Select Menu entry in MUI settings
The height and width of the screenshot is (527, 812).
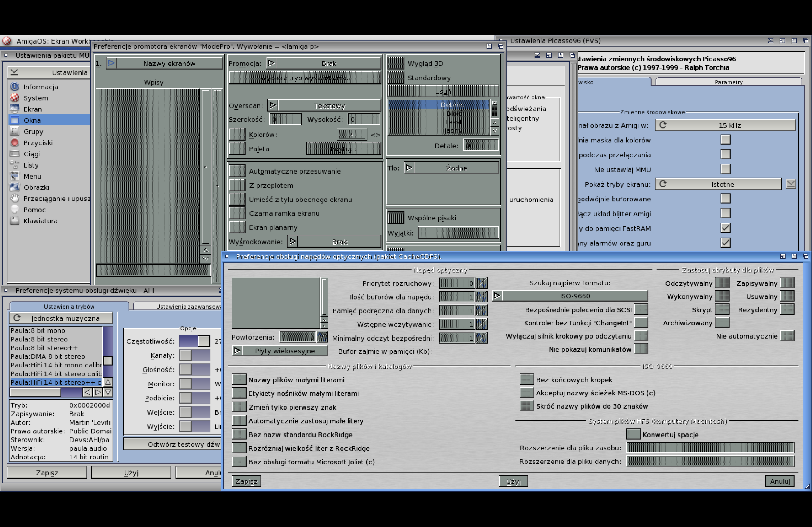click(x=50, y=176)
